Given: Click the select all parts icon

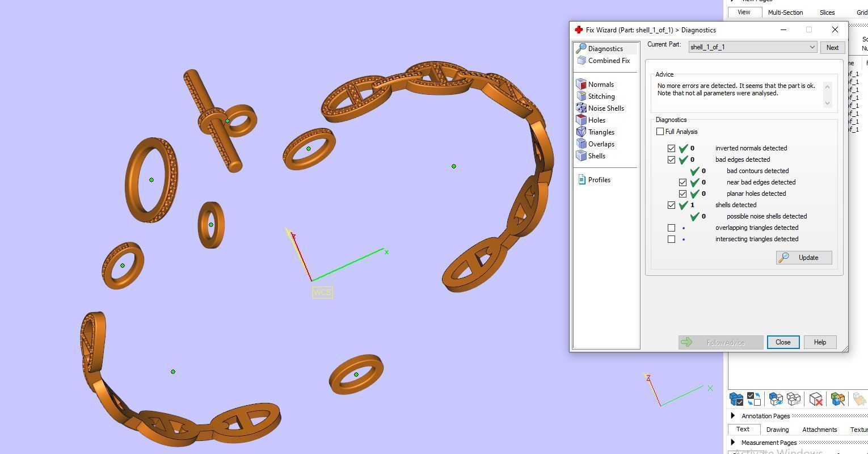Looking at the screenshot, I should 736,400.
